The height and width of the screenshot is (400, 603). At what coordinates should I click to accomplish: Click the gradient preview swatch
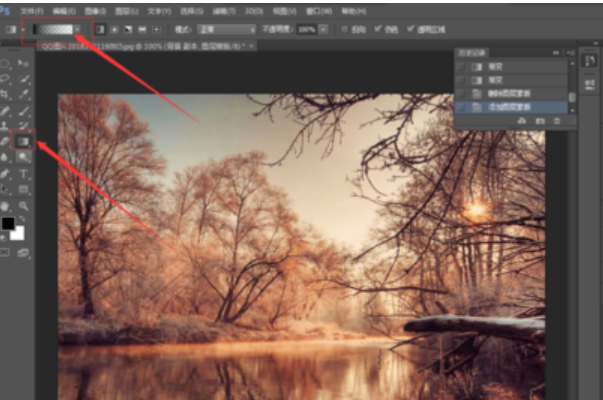click(53, 30)
